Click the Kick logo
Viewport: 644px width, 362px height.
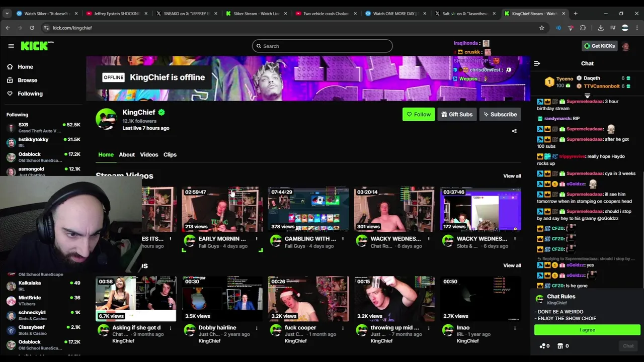tap(37, 46)
